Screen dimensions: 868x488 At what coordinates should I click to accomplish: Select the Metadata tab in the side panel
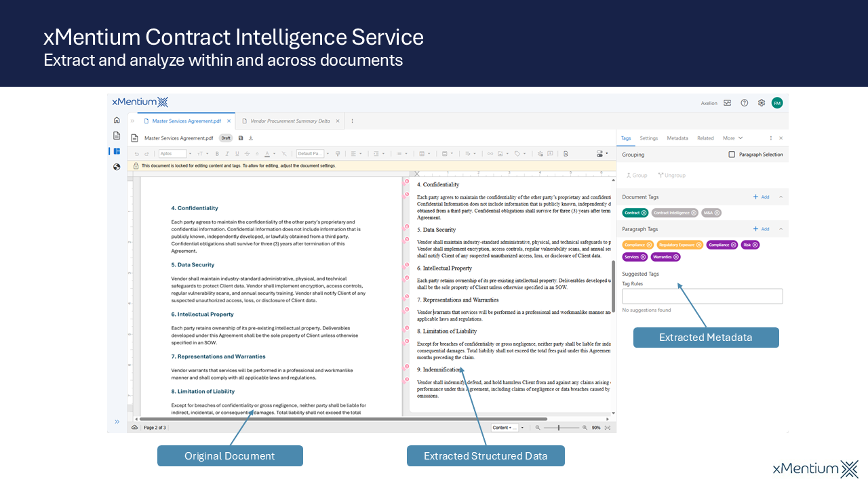coord(677,138)
